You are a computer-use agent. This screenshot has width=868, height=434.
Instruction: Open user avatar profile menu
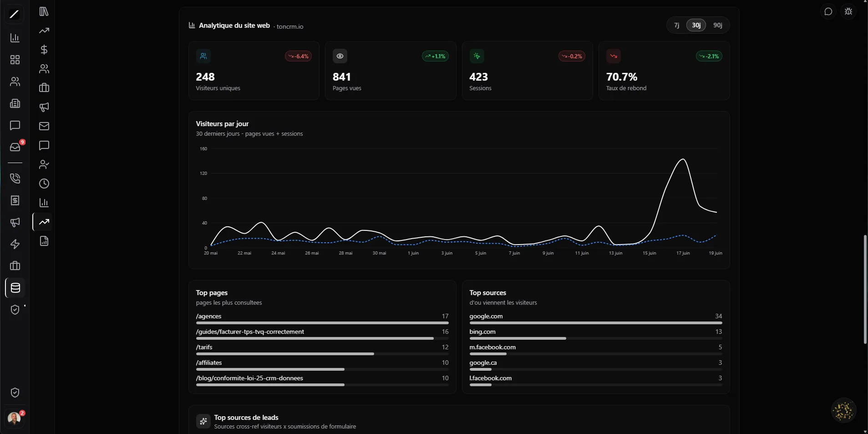coord(15,418)
